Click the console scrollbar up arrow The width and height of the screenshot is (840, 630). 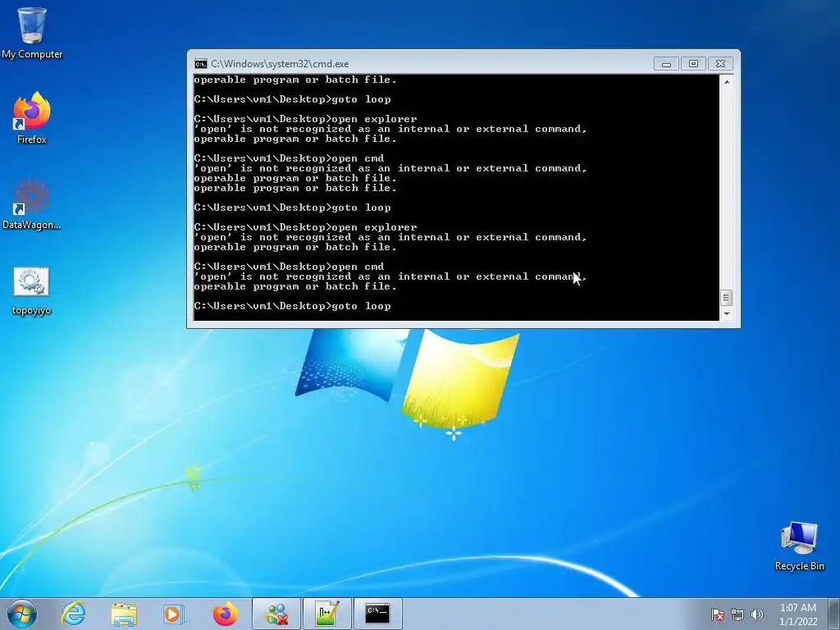pyautogui.click(x=727, y=82)
